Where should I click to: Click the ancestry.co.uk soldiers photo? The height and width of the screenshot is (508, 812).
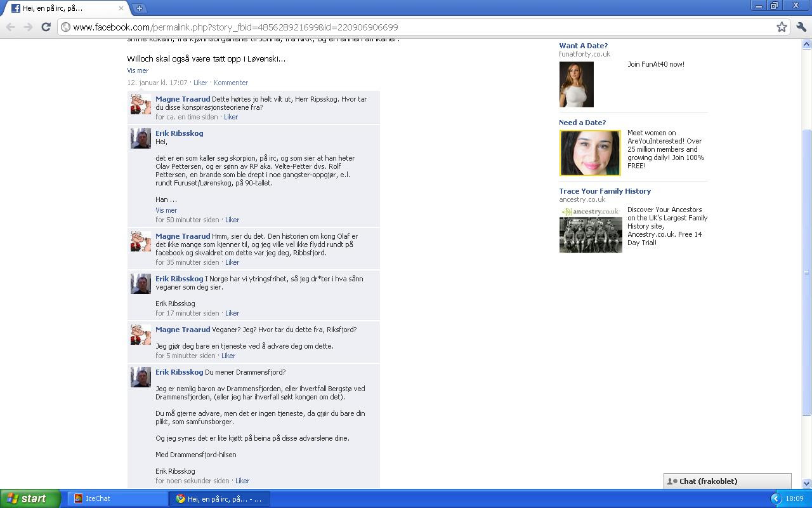coord(591,229)
